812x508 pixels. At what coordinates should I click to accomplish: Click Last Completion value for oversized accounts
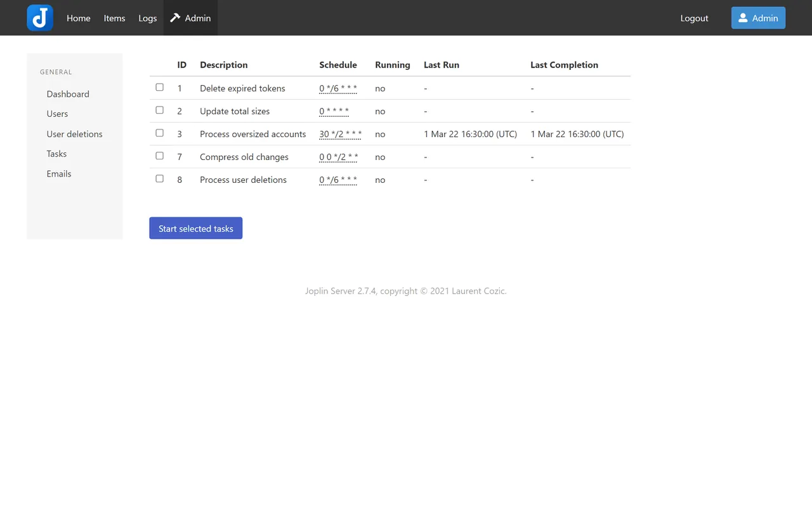[x=577, y=134]
